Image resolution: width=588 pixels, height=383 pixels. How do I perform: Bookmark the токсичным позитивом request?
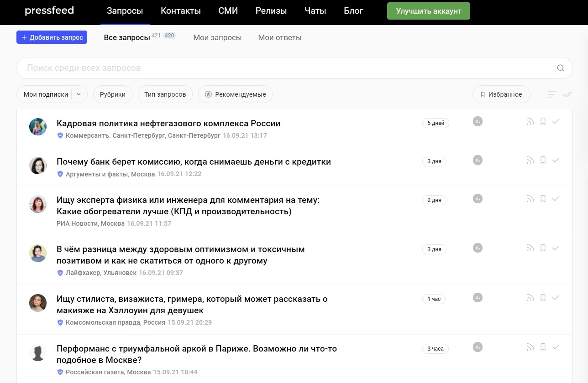pyautogui.click(x=543, y=248)
